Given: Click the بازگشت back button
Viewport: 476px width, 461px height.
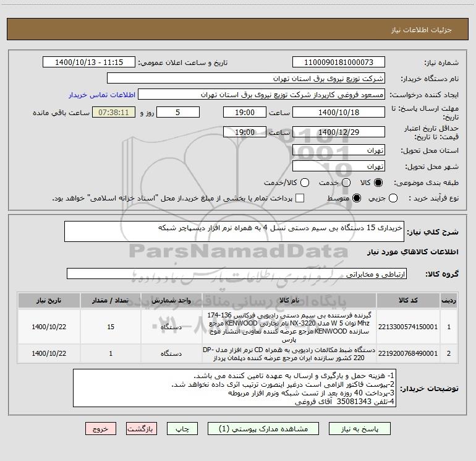Looking at the screenshot, I should [x=142, y=429].
